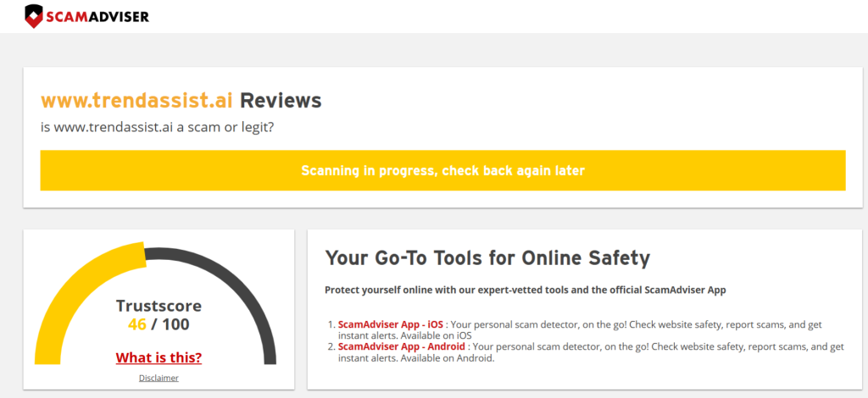Click Your Go-To Tools for Online Safety heading
The height and width of the screenshot is (398, 868).
pos(487,257)
